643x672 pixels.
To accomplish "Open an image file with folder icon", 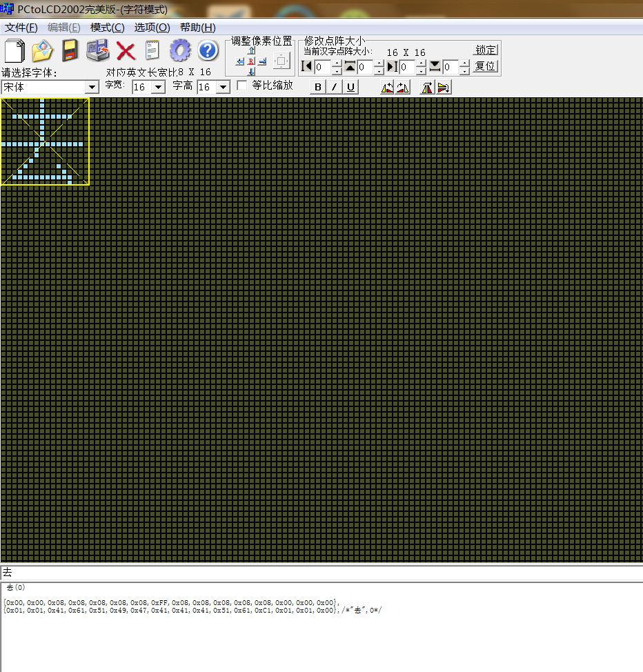I will [42, 50].
